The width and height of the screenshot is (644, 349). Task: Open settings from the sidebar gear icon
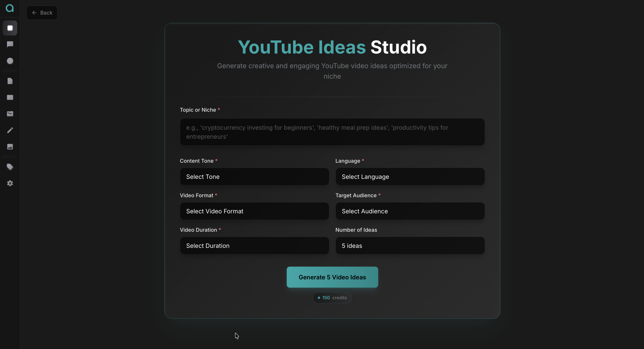click(x=10, y=183)
